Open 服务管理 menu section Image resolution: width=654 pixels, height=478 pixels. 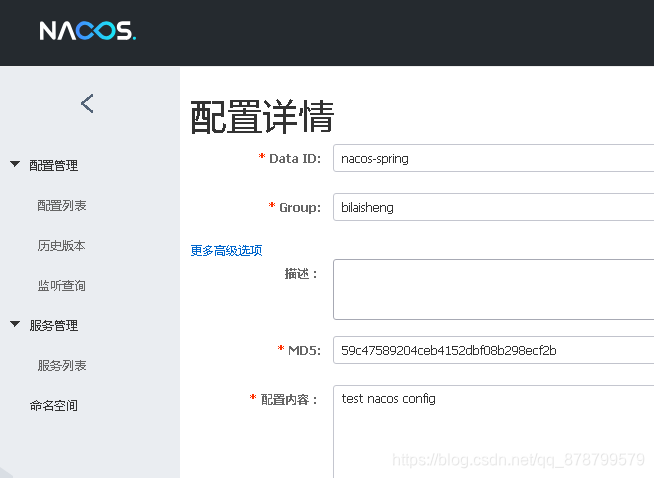coord(53,325)
